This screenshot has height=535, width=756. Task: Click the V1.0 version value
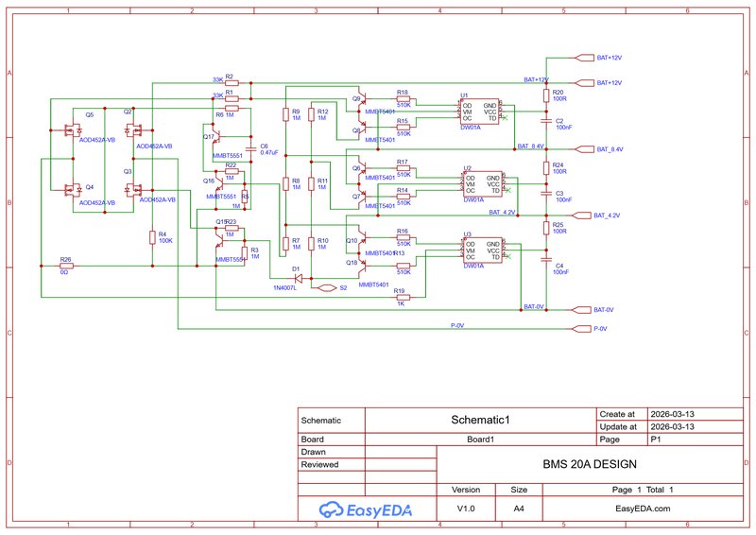pyautogui.click(x=466, y=509)
